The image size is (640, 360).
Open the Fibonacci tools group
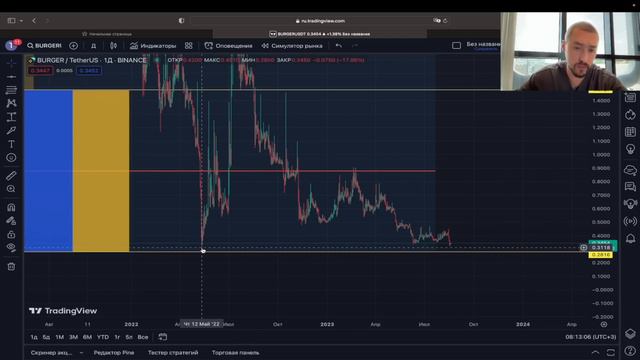11,90
